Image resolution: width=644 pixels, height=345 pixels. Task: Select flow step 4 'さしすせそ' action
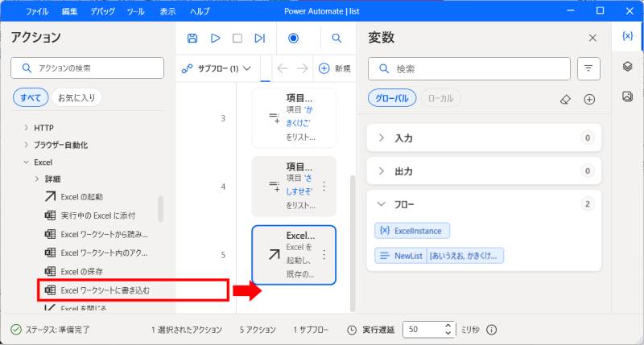click(x=294, y=187)
